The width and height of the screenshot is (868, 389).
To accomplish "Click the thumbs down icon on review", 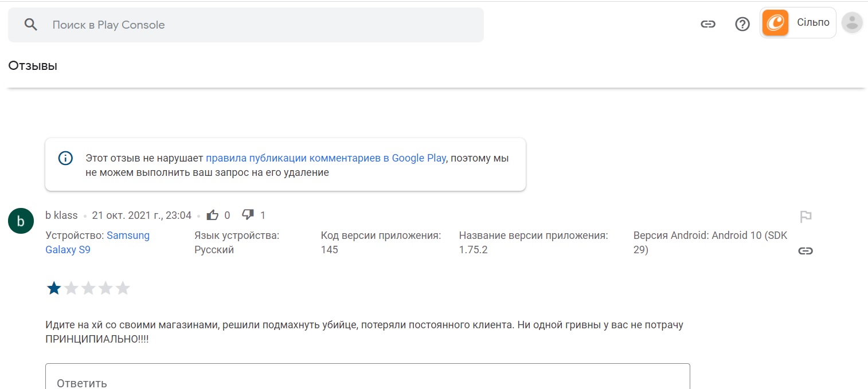I will (248, 215).
